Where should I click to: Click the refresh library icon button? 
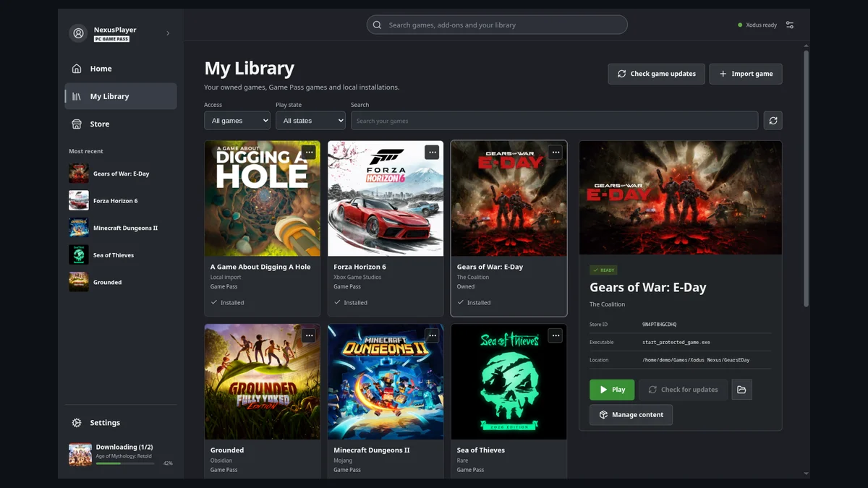(x=773, y=121)
